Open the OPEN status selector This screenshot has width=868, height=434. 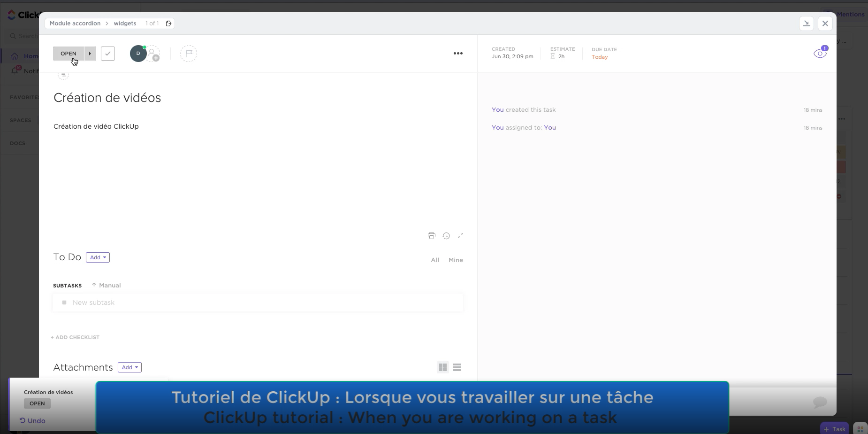(x=69, y=54)
